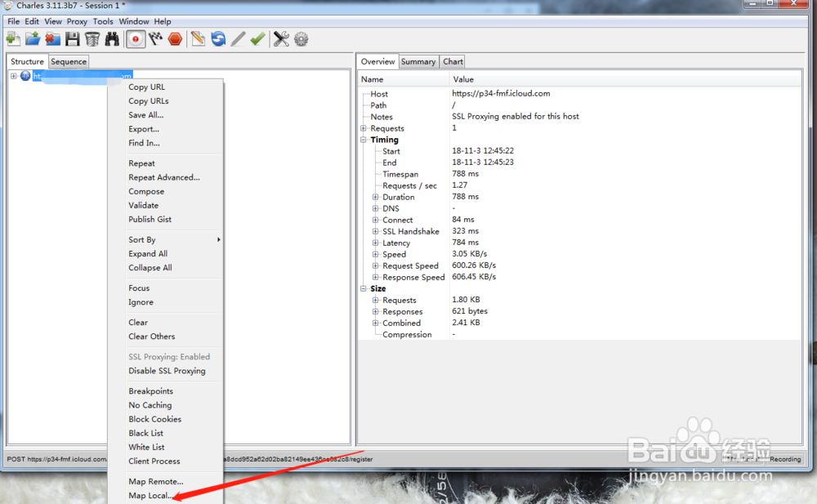This screenshot has width=817, height=504.
Task: Open the Proxy menu
Action: point(77,21)
